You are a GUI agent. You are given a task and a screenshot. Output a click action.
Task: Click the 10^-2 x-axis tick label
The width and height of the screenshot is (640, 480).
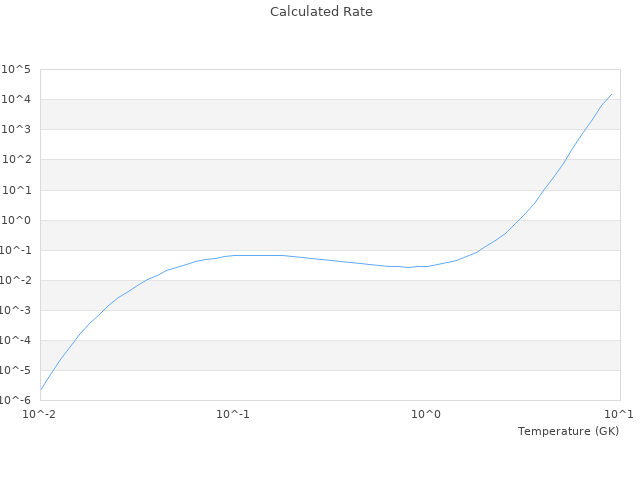[40, 414]
